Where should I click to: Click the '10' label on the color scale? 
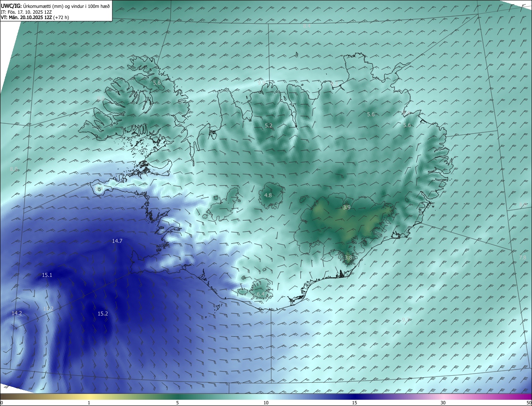click(266, 403)
